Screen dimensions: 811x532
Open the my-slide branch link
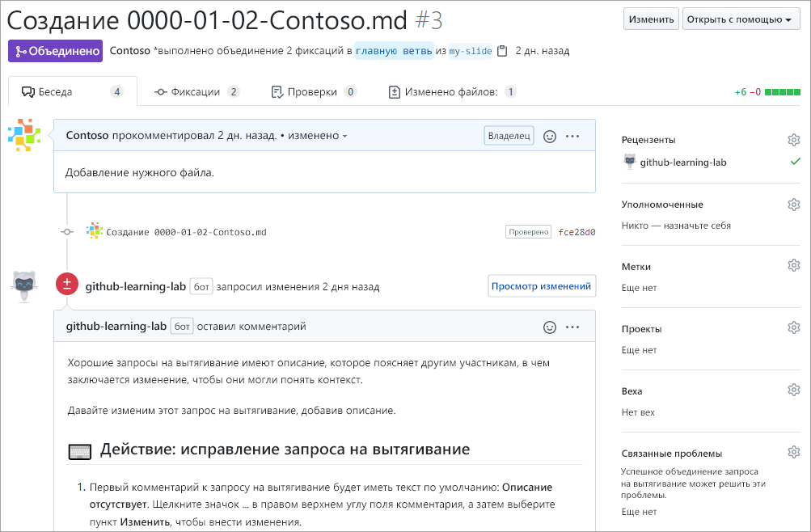471,51
